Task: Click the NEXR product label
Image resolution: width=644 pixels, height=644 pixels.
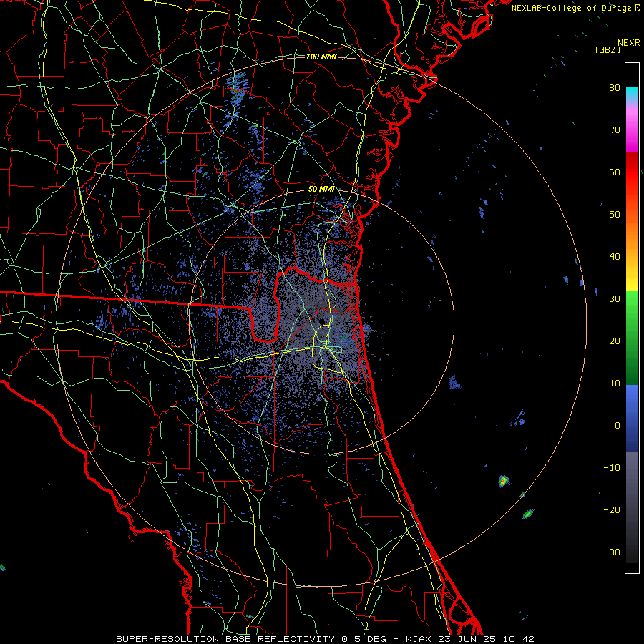Action: (628, 43)
